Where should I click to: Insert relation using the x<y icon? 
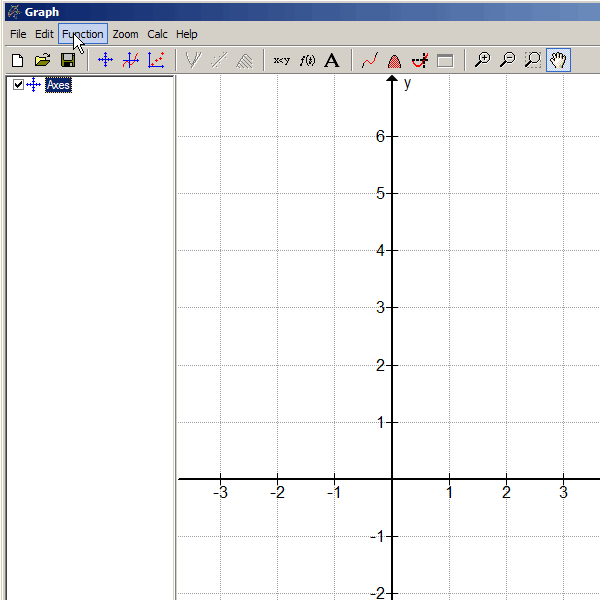pyautogui.click(x=281, y=60)
